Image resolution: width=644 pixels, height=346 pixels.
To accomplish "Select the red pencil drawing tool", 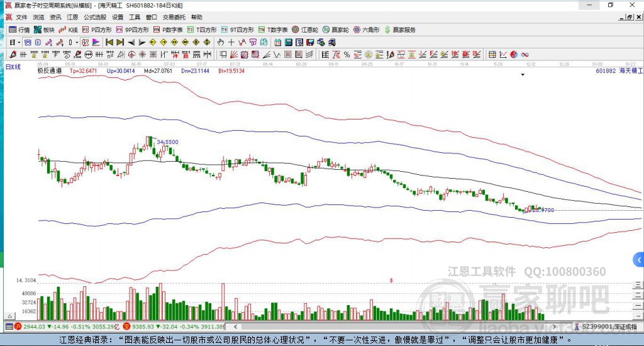I will [13, 55].
